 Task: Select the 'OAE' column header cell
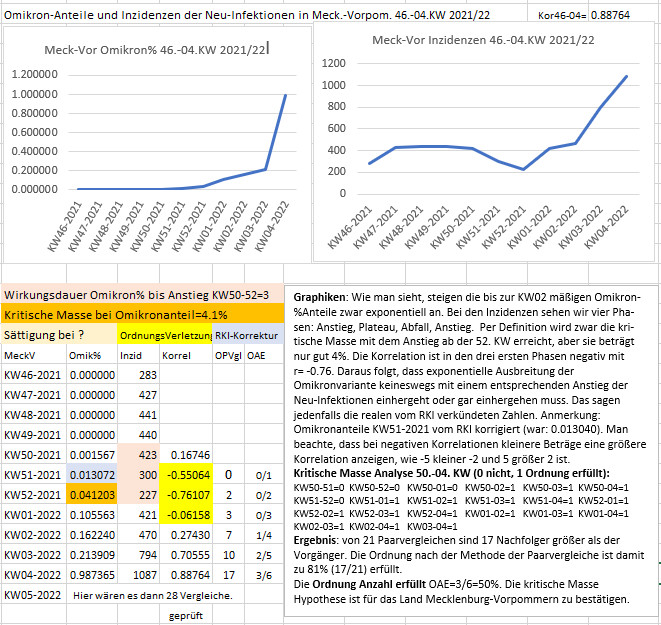[264, 355]
